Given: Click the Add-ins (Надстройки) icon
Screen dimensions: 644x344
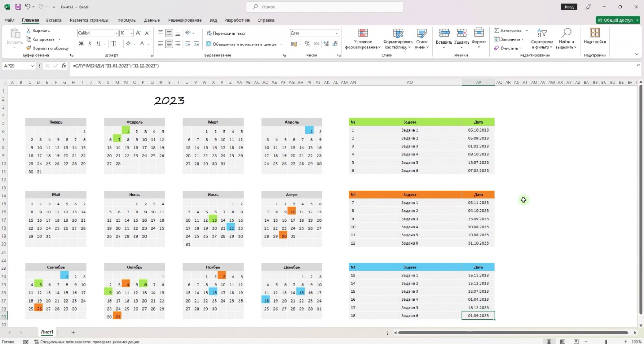Looking at the screenshot, I should [x=595, y=33].
